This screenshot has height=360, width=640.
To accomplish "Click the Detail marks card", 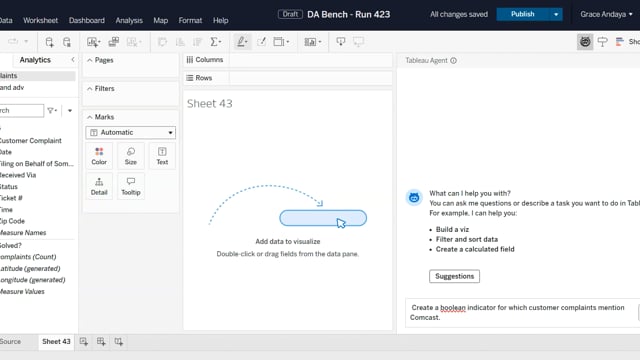I will point(99,186).
